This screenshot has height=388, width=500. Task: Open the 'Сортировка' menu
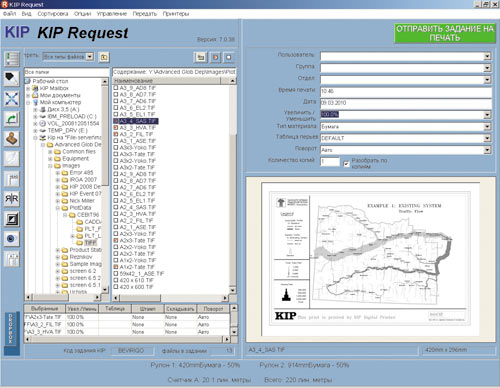point(53,14)
